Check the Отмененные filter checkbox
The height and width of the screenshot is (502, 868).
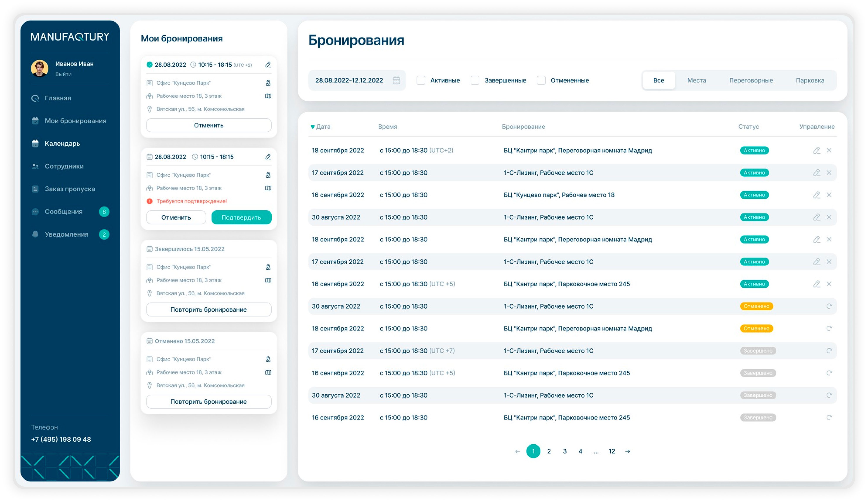click(x=541, y=80)
